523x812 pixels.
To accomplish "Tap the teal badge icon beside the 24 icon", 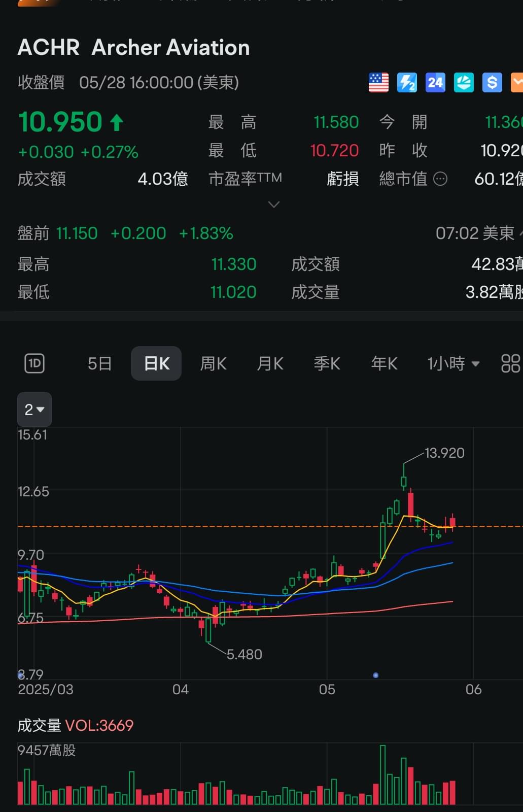I will click(x=464, y=82).
